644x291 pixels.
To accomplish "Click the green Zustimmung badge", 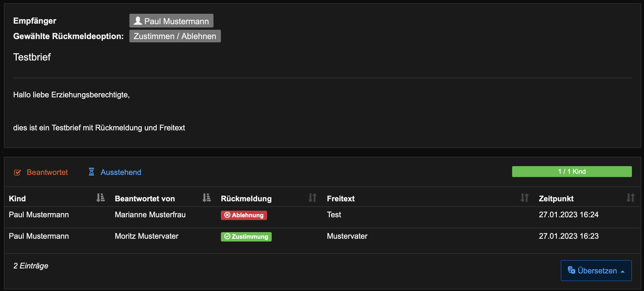I will tap(246, 237).
